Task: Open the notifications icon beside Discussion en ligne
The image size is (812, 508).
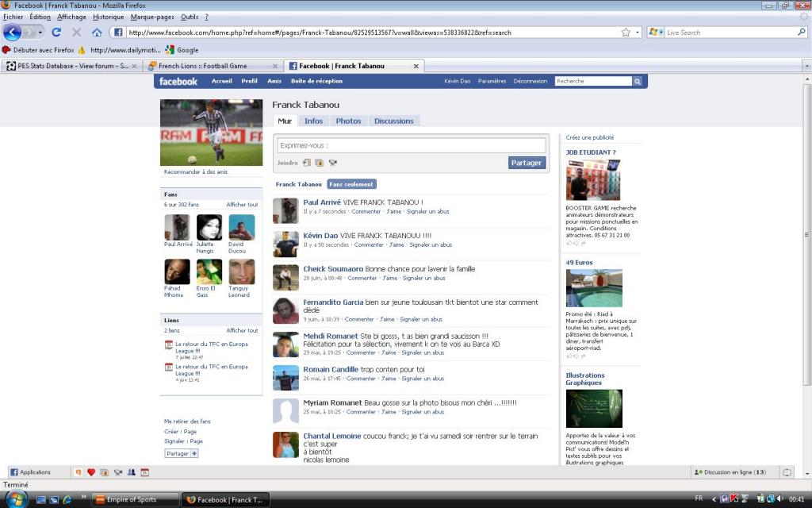Action: [787, 472]
